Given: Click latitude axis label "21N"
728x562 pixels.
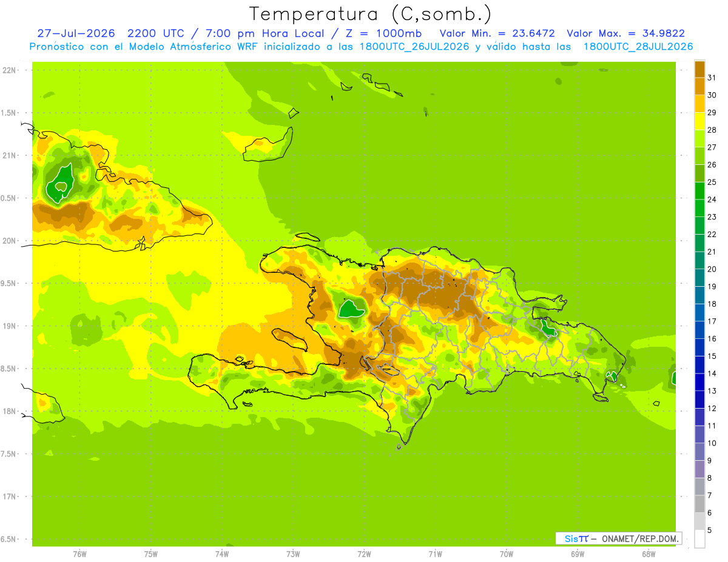Looking at the screenshot, I should pos(10,155).
